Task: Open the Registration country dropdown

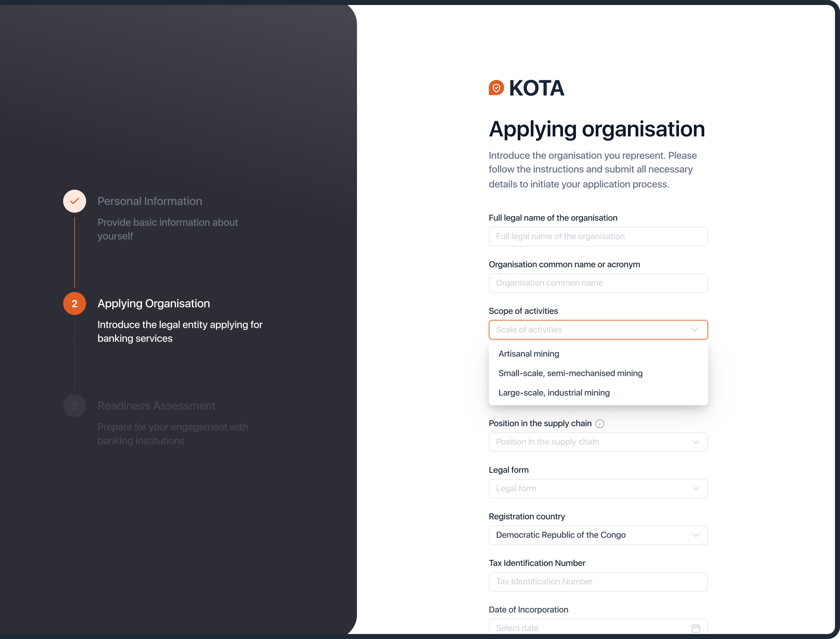Action: pos(598,535)
